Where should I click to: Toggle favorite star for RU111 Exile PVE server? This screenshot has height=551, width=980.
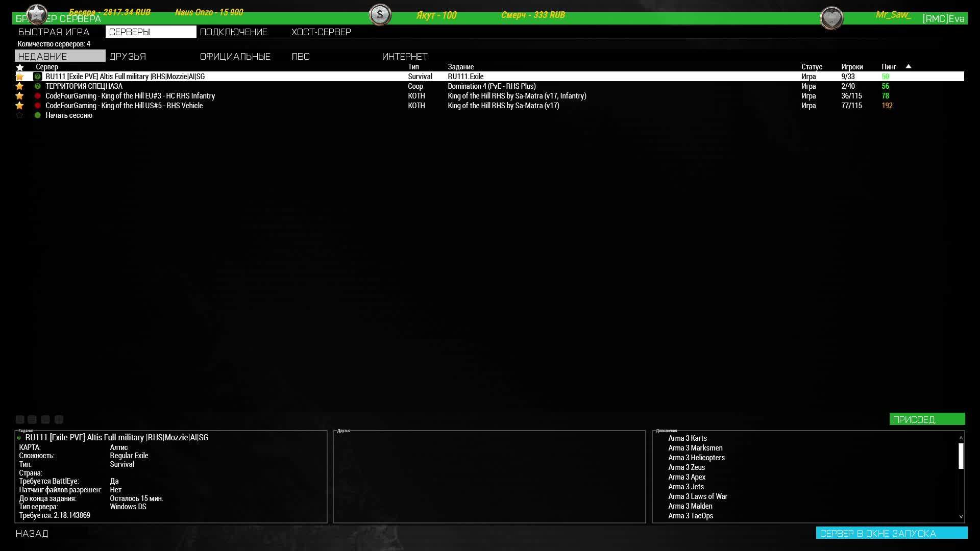pyautogui.click(x=20, y=77)
